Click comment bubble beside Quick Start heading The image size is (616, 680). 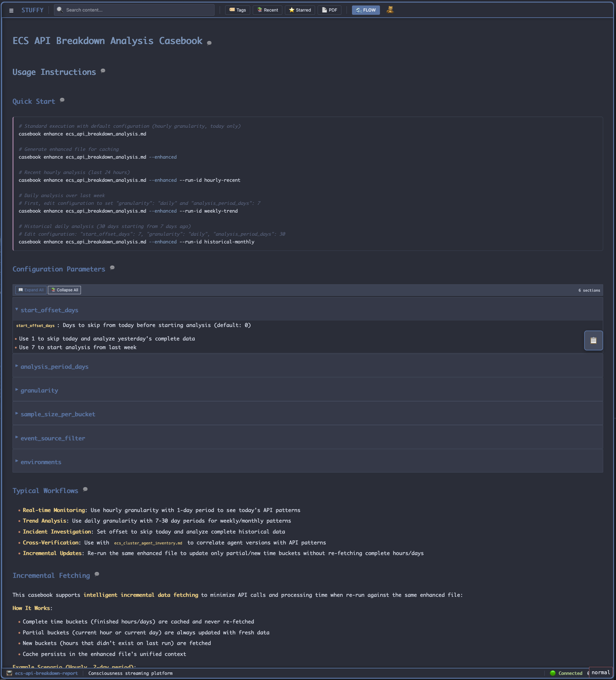pos(62,100)
